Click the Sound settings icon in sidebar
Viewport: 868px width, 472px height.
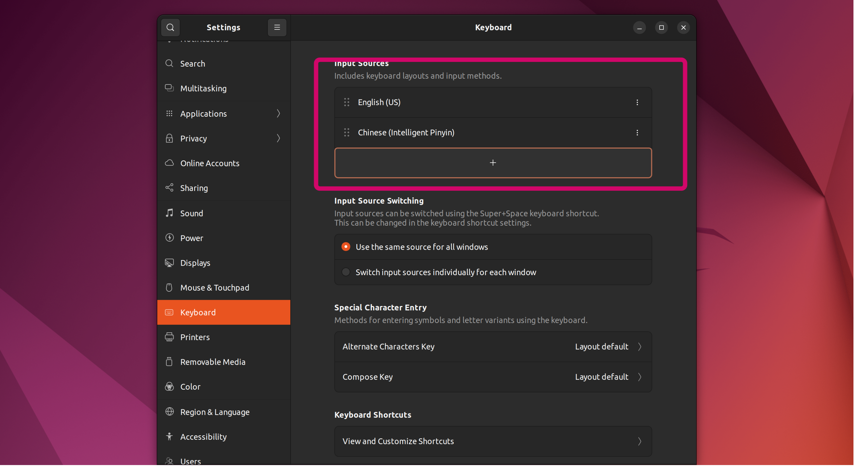click(170, 213)
